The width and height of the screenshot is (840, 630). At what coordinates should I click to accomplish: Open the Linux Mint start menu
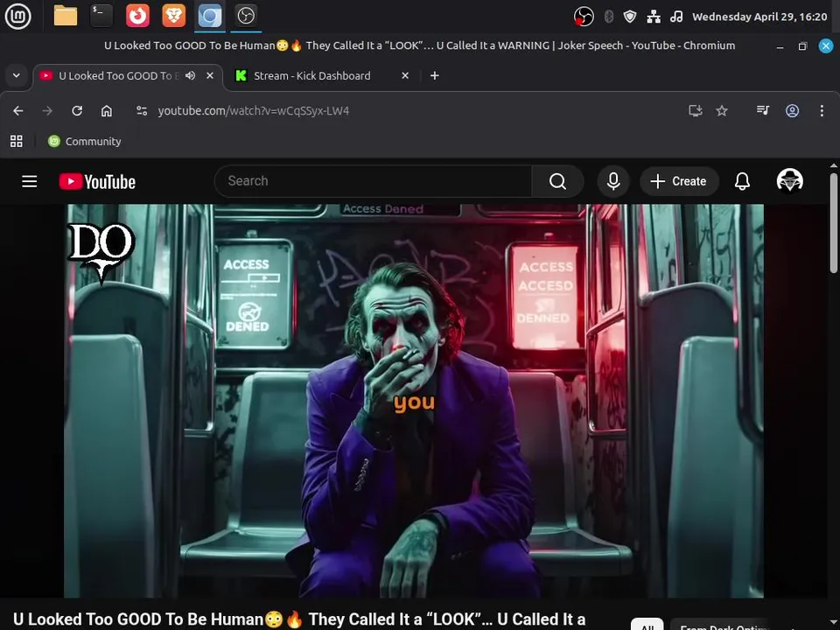[x=17, y=16]
